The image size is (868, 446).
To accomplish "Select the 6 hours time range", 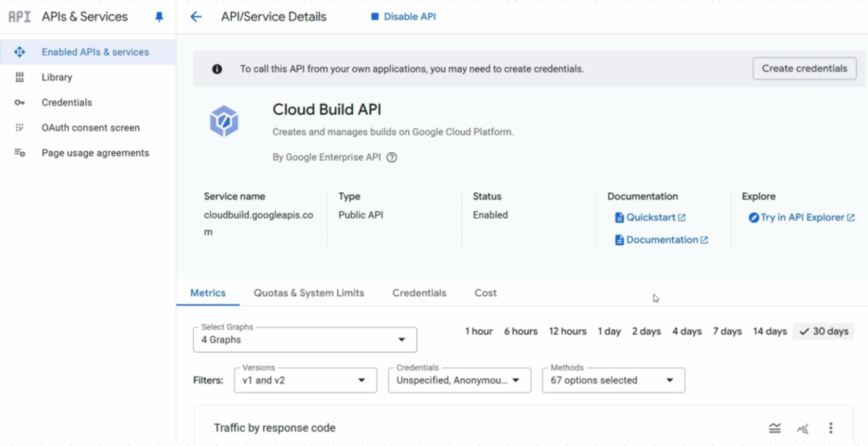I will pos(521,331).
